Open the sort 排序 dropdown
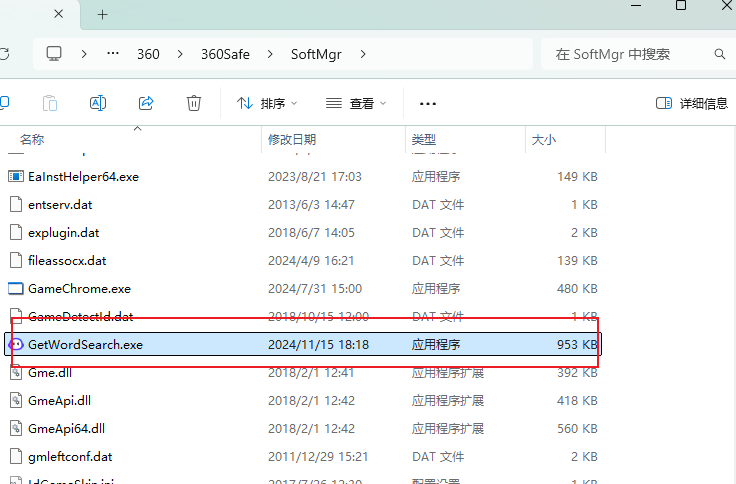 click(x=267, y=103)
